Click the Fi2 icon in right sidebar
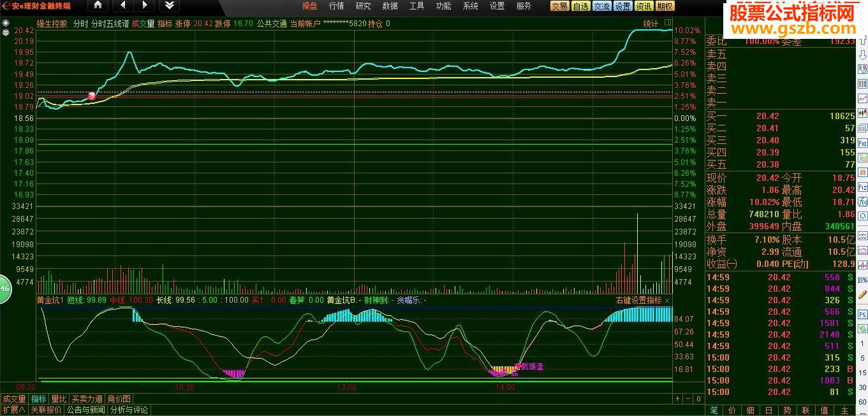The image size is (868, 416). 862,187
